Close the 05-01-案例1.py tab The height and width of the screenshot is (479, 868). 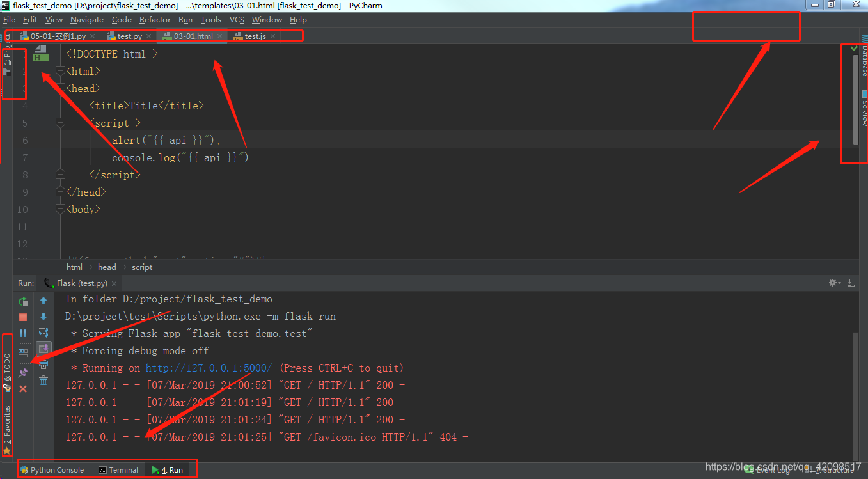93,36
